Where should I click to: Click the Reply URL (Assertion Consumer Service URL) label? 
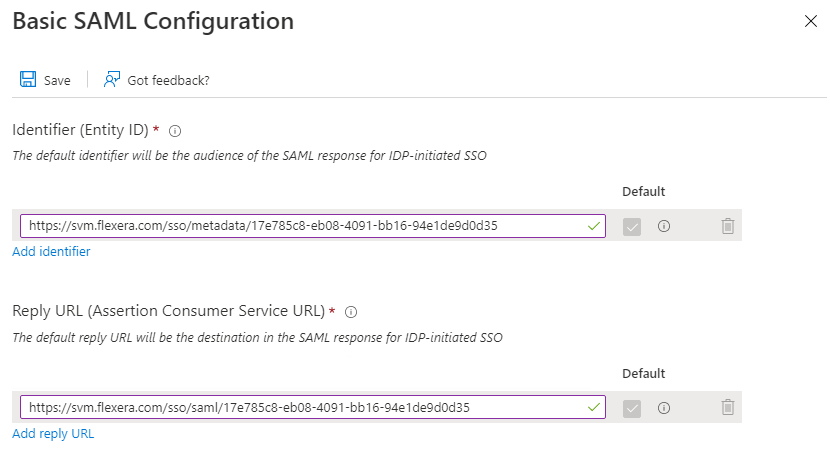coord(168,312)
